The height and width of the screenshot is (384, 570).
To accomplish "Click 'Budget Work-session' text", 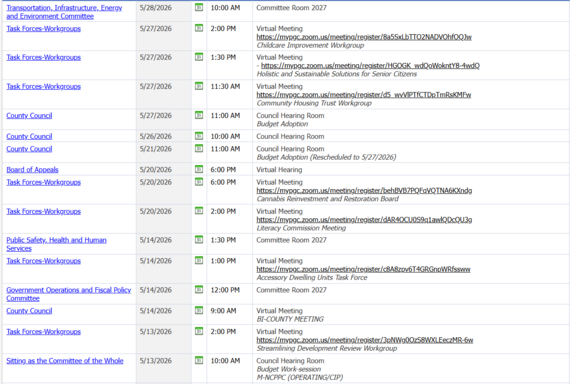I will (289, 369).
